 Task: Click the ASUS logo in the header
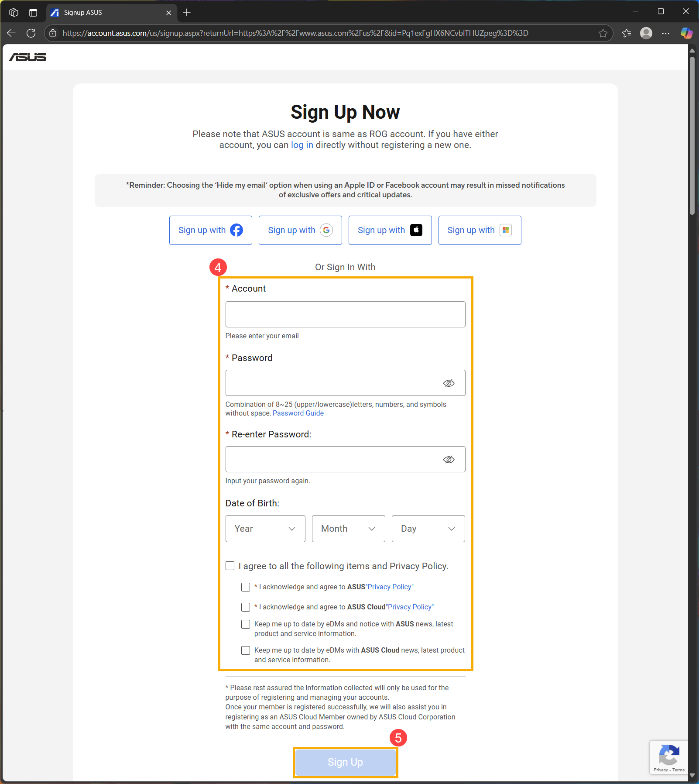tap(28, 57)
